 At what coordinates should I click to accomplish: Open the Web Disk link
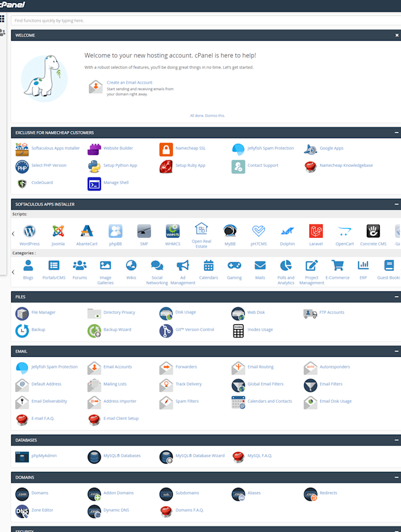click(256, 313)
